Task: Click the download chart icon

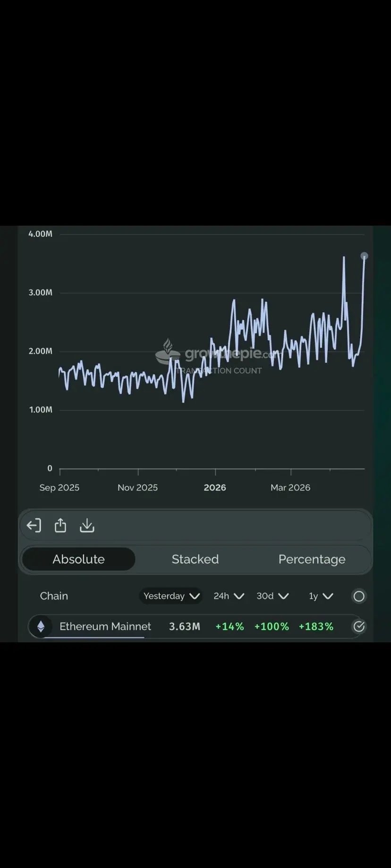Action: [x=87, y=526]
